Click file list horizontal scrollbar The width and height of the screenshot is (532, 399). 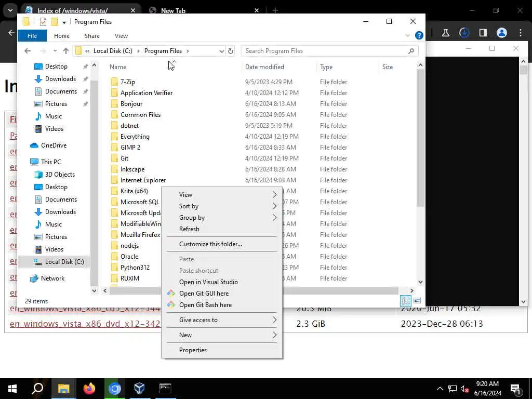pos(254,290)
